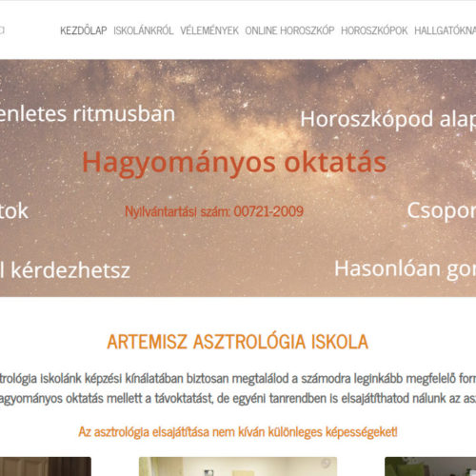Click the kérdezhetsz banner text
The width and height of the screenshot is (476, 476).
tap(65, 270)
